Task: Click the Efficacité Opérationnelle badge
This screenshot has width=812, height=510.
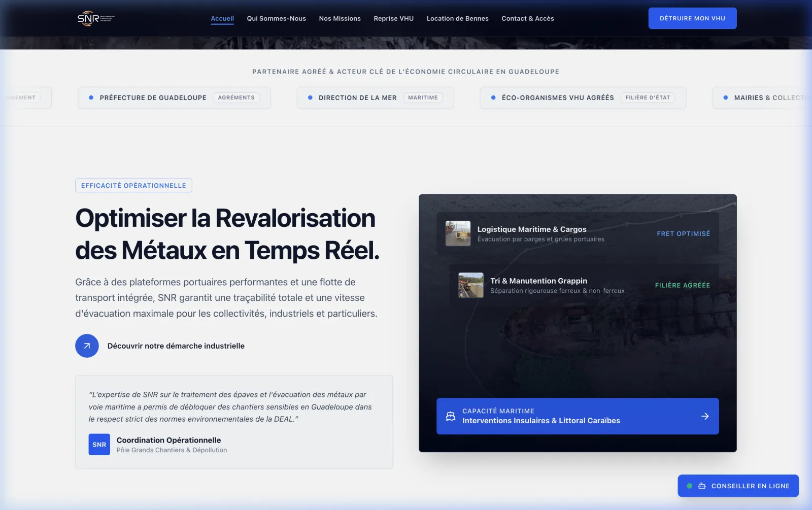Action: point(133,185)
